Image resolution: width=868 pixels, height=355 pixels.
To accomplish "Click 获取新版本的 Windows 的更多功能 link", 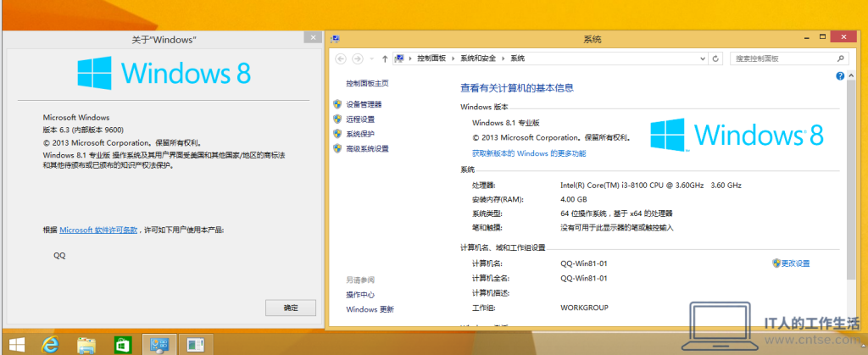I will click(529, 153).
